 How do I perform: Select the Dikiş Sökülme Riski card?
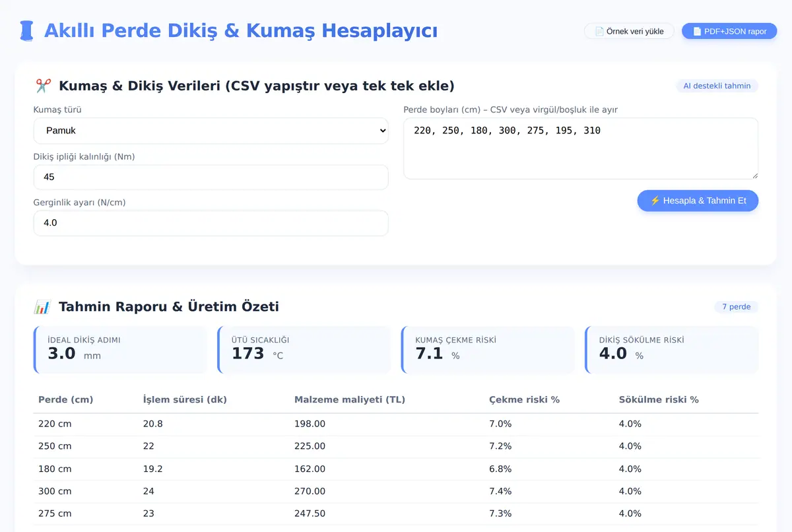[672, 350]
